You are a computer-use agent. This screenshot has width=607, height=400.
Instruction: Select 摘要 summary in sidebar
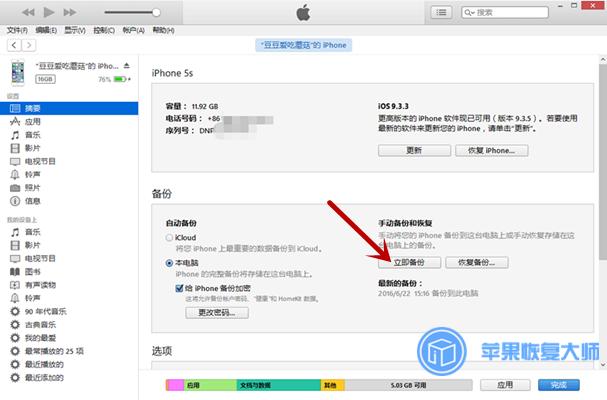point(69,108)
